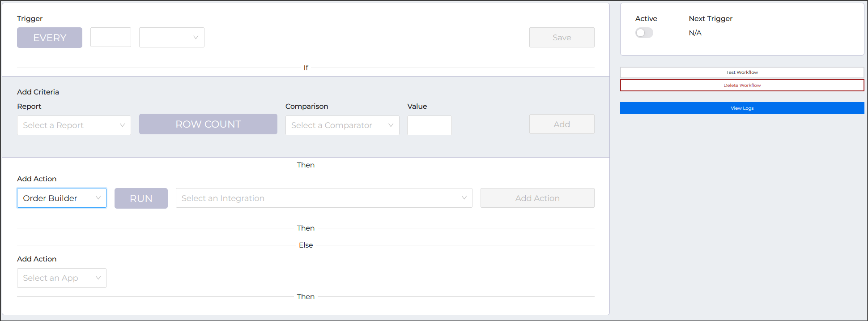Click Test Workflow
Image resolution: width=868 pixels, height=321 pixels.
click(742, 73)
